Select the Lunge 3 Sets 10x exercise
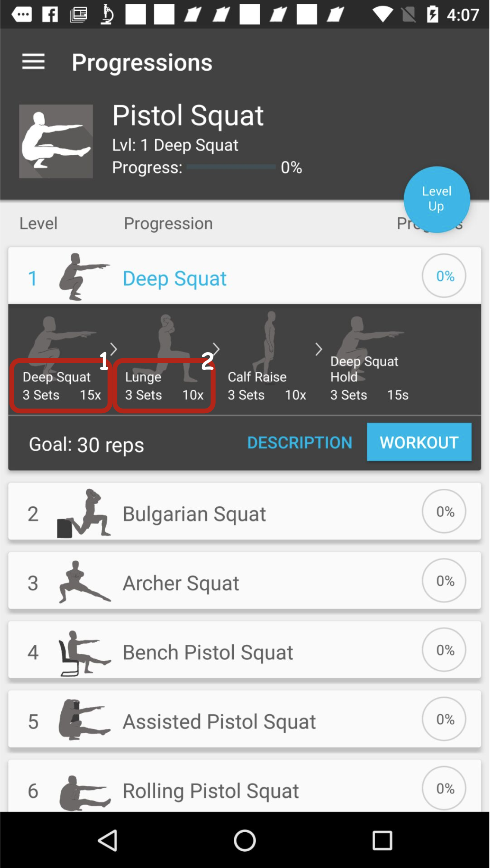 point(164,385)
